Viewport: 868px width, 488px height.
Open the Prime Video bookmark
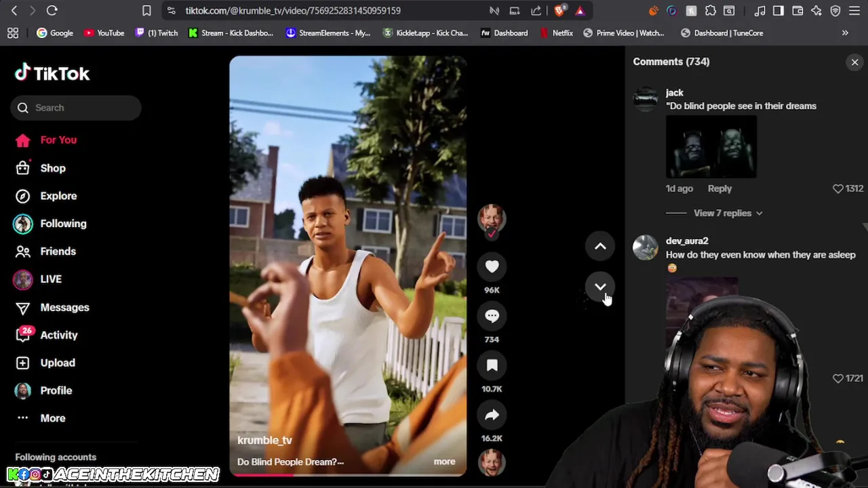click(624, 33)
